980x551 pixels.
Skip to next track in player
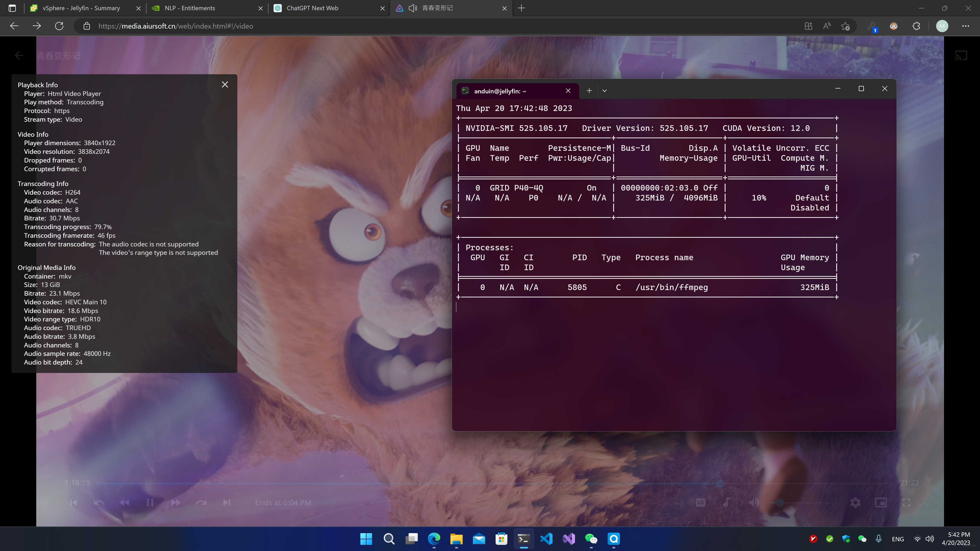coord(227,503)
